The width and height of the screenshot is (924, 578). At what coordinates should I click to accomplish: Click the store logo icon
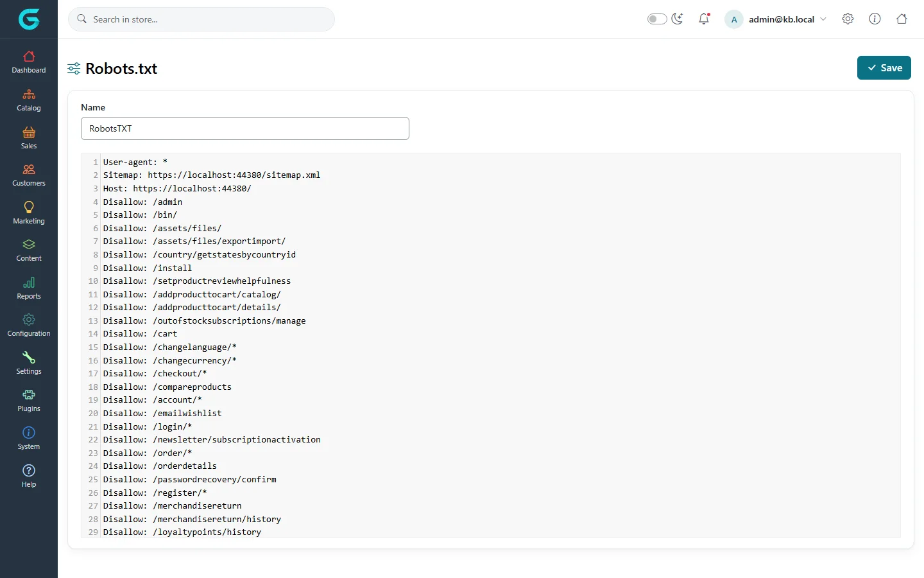click(29, 19)
